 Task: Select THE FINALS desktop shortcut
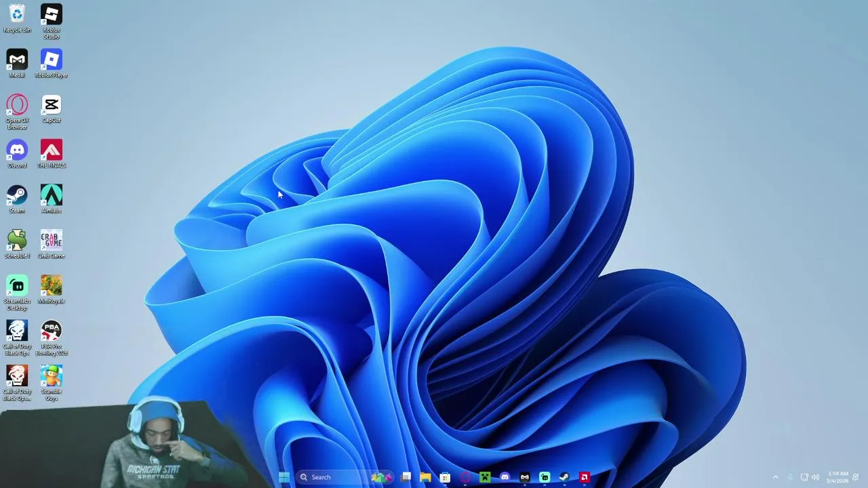point(51,155)
